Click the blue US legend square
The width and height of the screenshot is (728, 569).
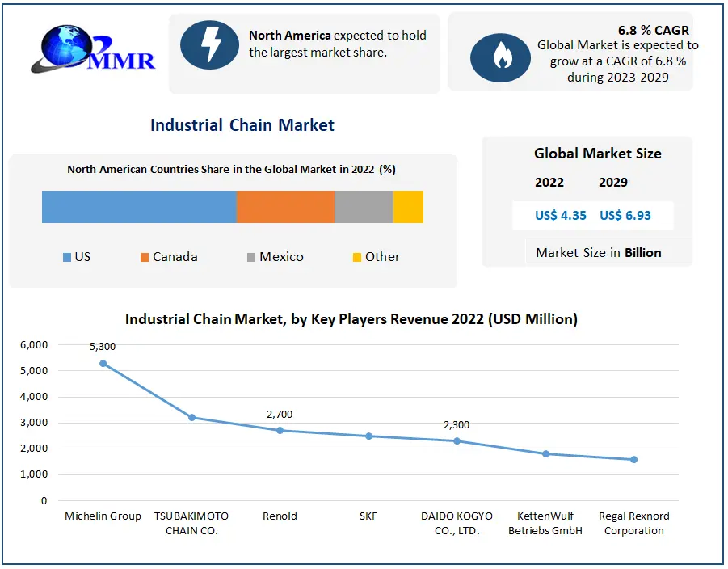(67, 257)
